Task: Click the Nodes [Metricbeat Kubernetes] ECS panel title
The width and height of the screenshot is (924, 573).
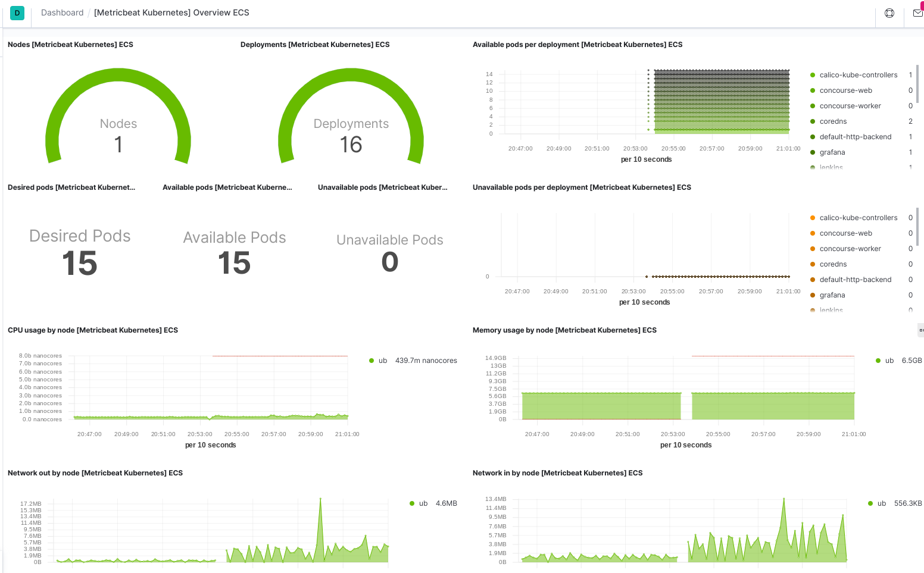Action: [x=70, y=45]
